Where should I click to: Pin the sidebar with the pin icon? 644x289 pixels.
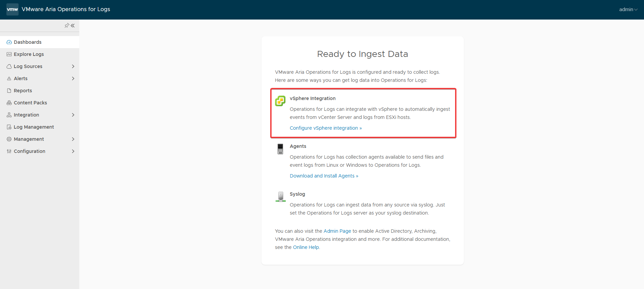(x=67, y=26)
